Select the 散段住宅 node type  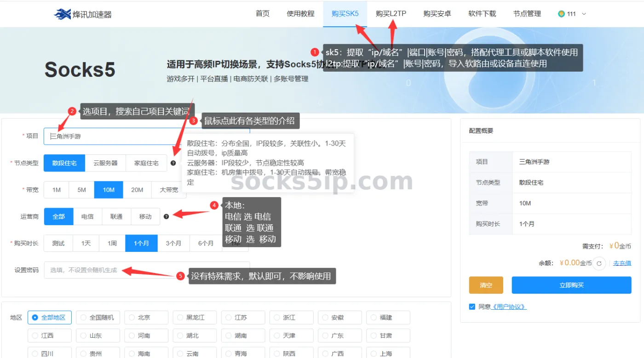pos(64,163)
